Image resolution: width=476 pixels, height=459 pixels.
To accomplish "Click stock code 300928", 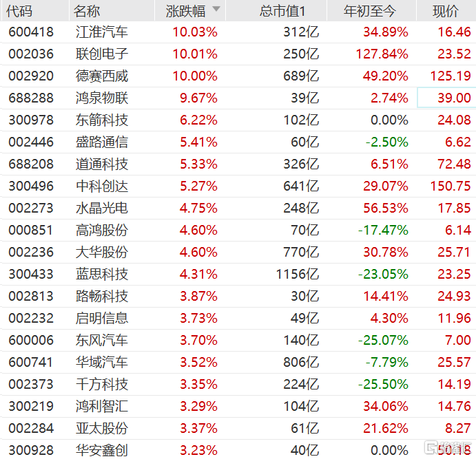I will [31, 451].
